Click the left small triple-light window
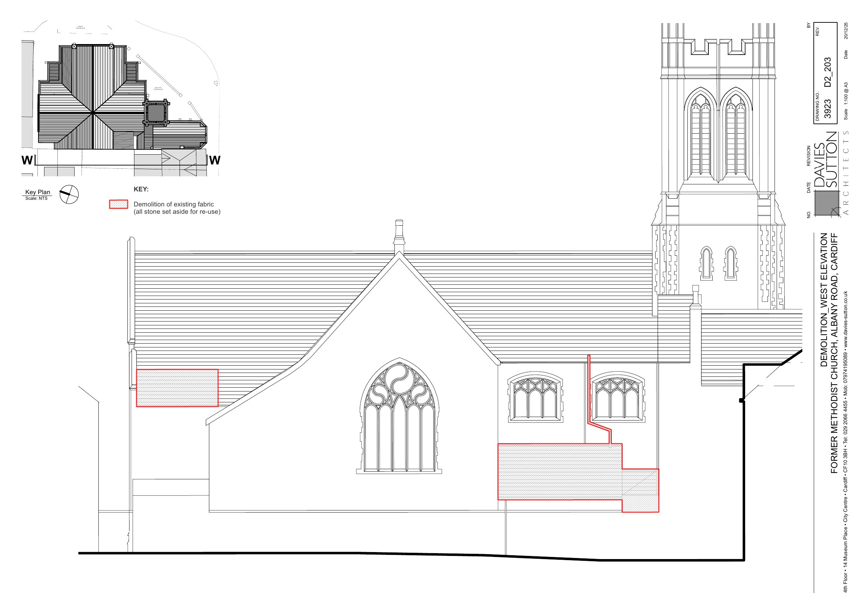868x614 pixels. point(535,397)
